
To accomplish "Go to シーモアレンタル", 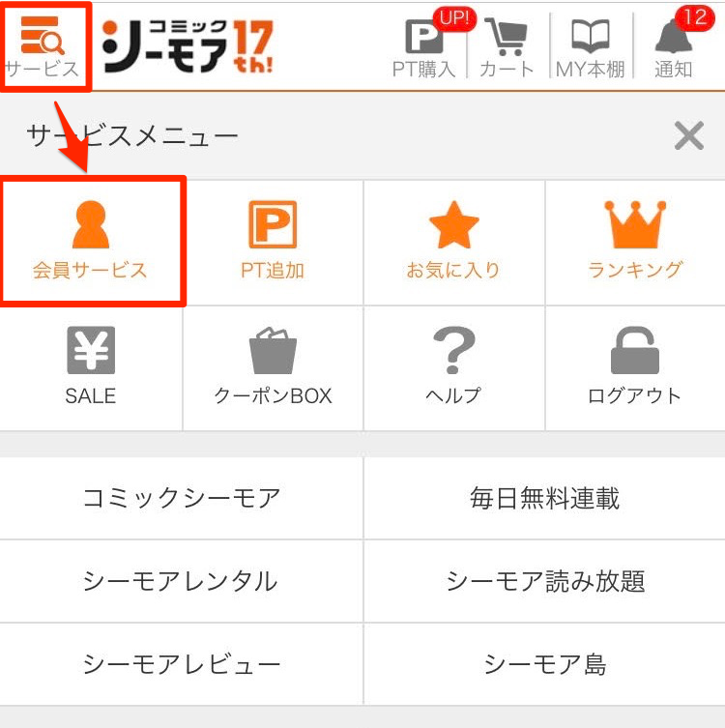I will (x=181, y=581).
